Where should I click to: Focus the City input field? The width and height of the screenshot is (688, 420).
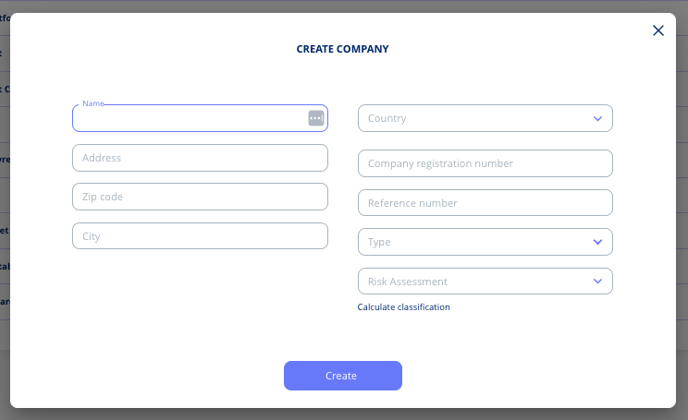coord(200,236)
